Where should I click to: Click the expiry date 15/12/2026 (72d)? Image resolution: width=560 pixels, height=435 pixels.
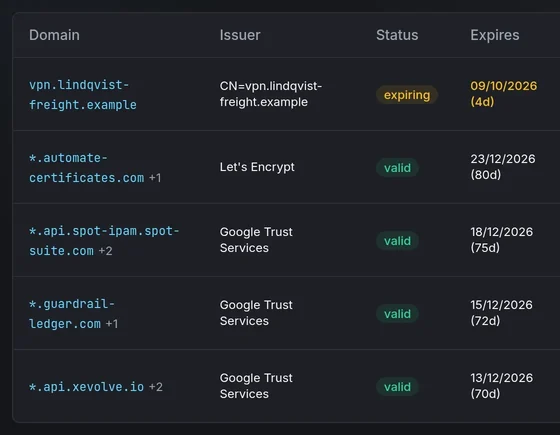[501, 312]
